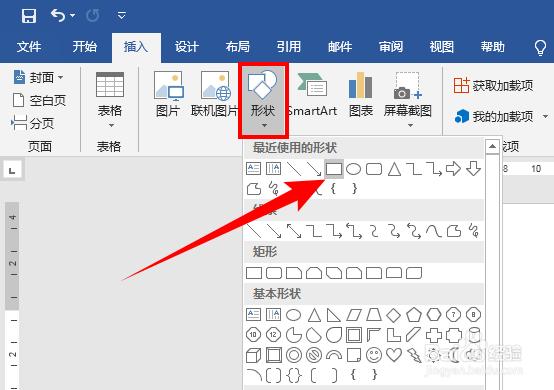The image size is (554, 390).
Task: Select parallelogram in basic shapes
Action: (x=354, y=315)
